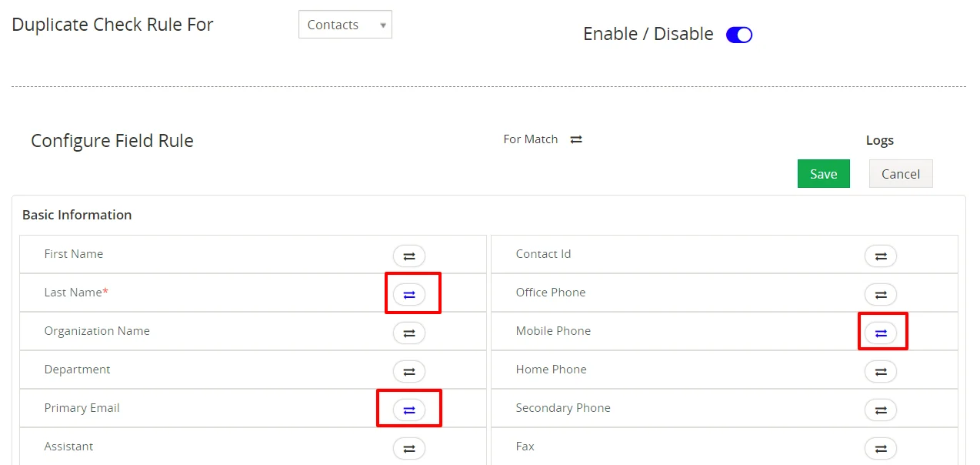Click the match icon for Fax
This screenshot has width=980, height=465.
pos(881,448)
